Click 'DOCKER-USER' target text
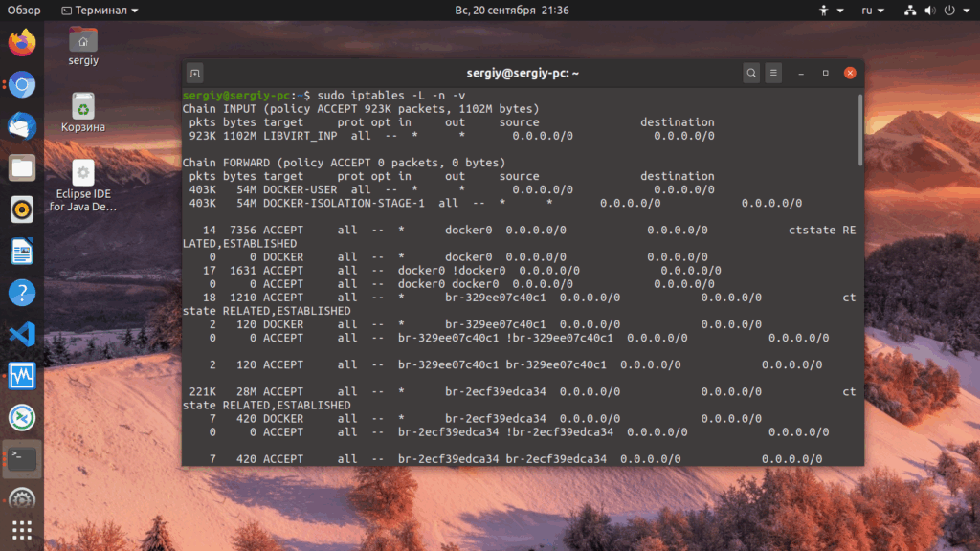Viewport: 980px width, 551px height. click(x=300, y=189)
